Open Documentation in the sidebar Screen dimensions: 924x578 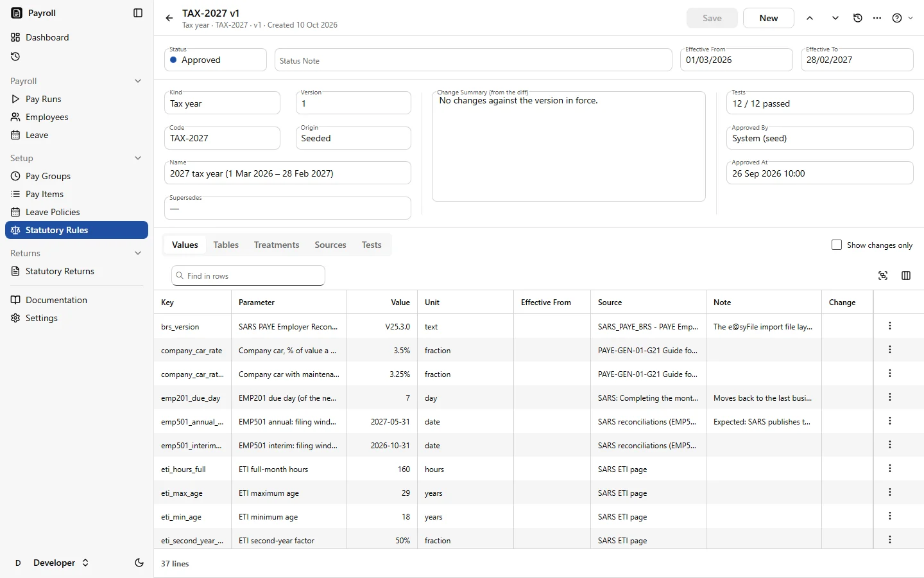pyautogui.click(x=77, y=300)
